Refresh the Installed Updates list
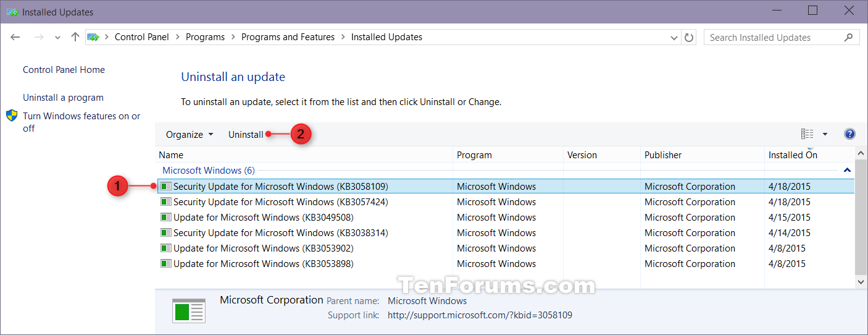Viewport: 868px width, 335px height. click(x=689, y=37)
